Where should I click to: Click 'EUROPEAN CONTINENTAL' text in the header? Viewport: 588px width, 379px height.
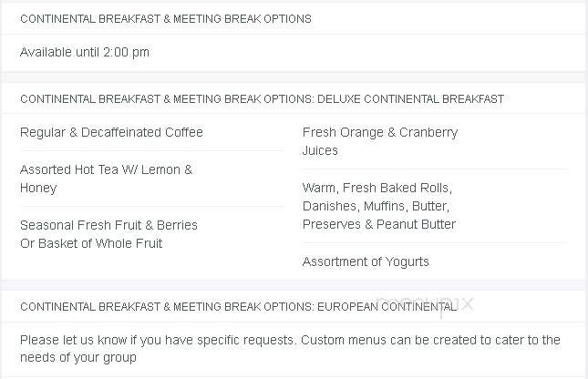click(x=387, y=307)
